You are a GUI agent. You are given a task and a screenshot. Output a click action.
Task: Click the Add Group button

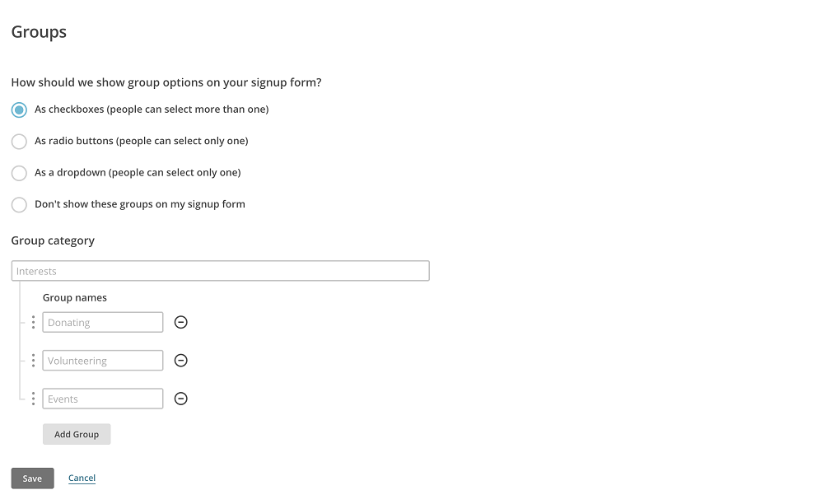point(77,434)
